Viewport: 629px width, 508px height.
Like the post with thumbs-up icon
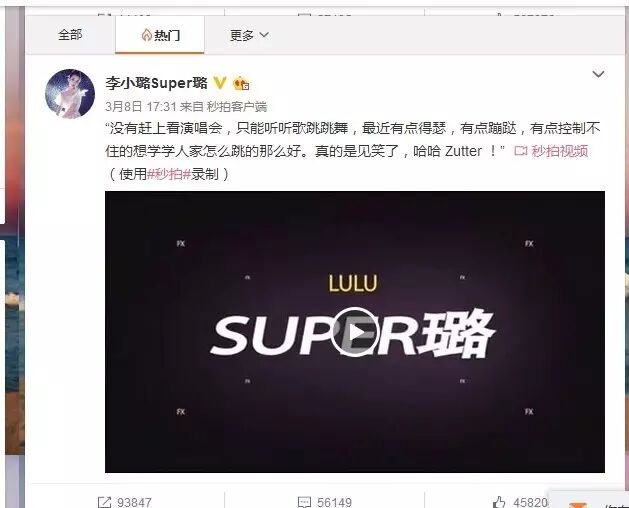point(499,502)
